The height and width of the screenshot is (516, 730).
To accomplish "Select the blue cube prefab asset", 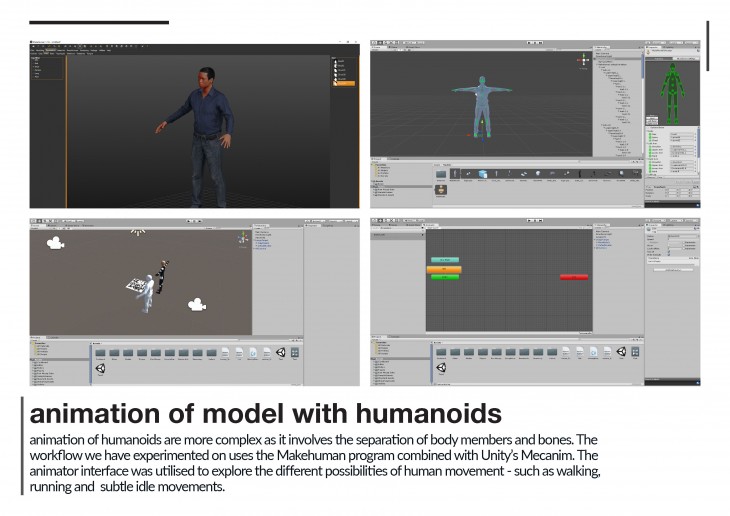I will 483,174.
